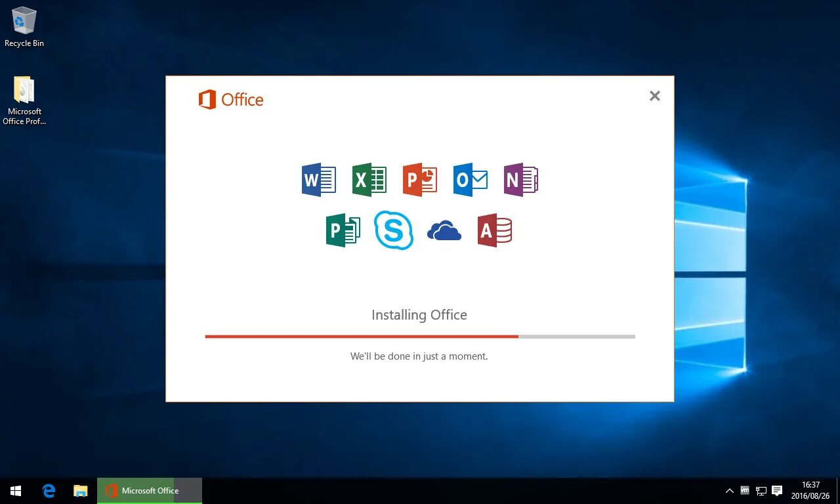Click the Publisher icon in installer
This screenshot has width=840, height=504.
(x=343, y=230)
